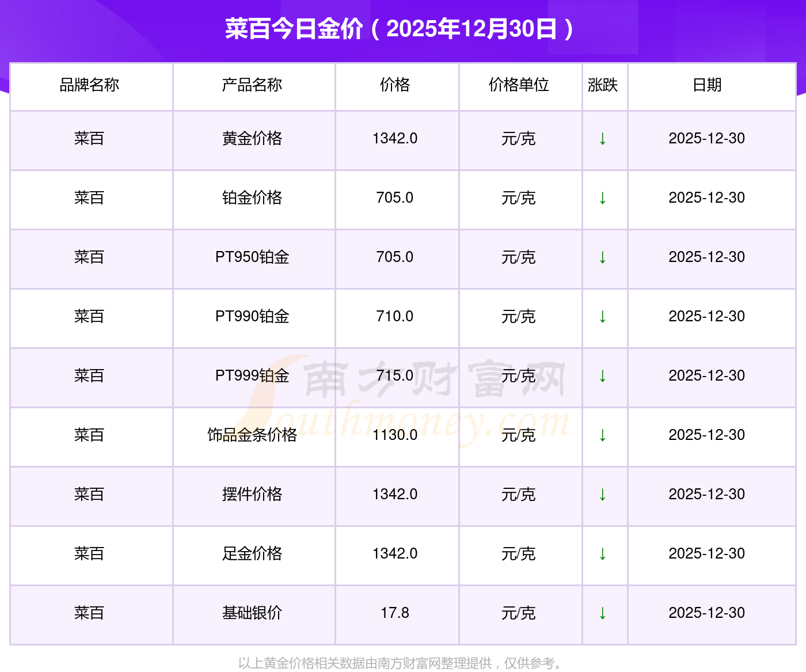Click the 价格单位 column header

click(519, 85)
